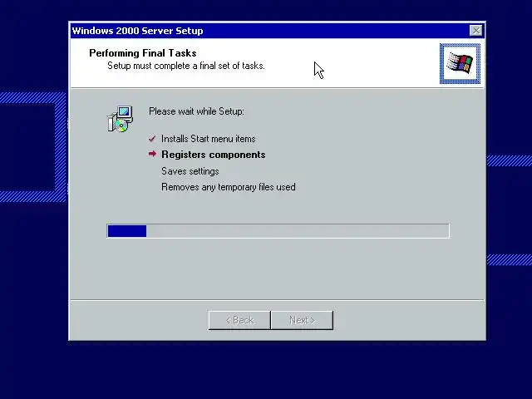This screenshot has height=399, width=532.
Task: Click the blue setup progress bar
Action: (278, 231)
